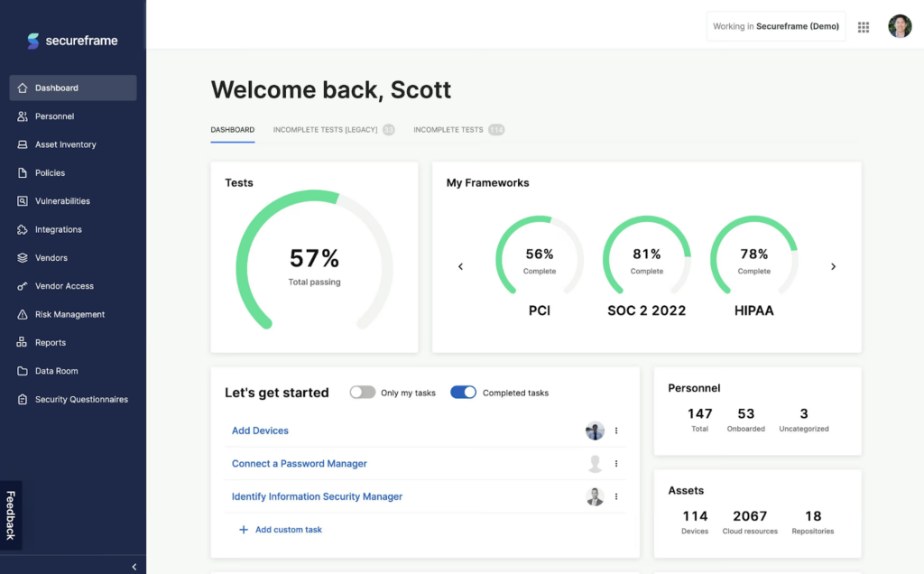This screenshot has height=574, width=924.
Task: Click Add custom task
Action: pyautogui.click(x=288, y=530)
